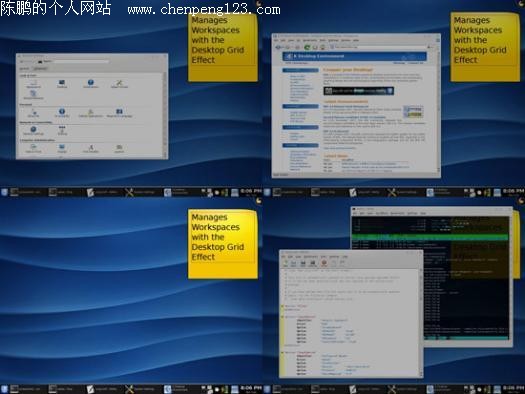Open Default Applications in System Settings
Screen dimensions: 525x394
pos(90,113)
